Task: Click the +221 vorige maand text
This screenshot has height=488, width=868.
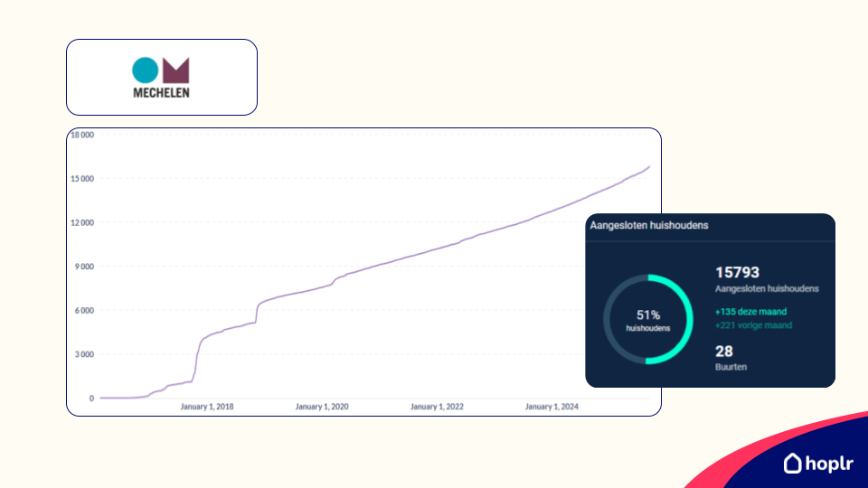Action: tap(753, 325)
